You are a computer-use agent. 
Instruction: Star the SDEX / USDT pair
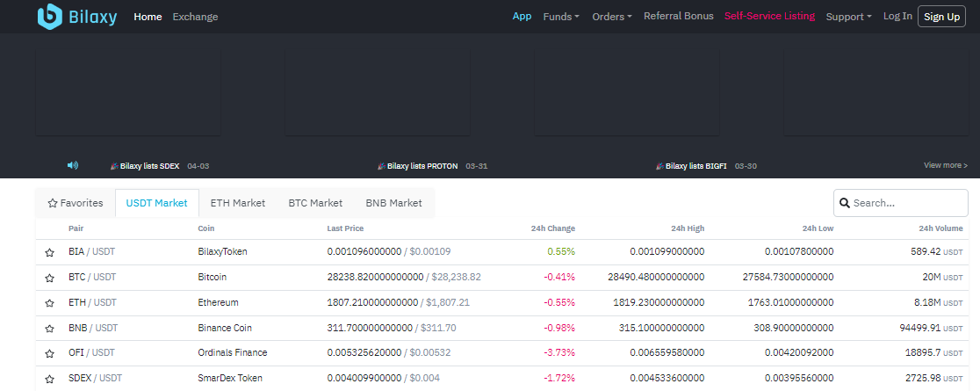(50, 379)
